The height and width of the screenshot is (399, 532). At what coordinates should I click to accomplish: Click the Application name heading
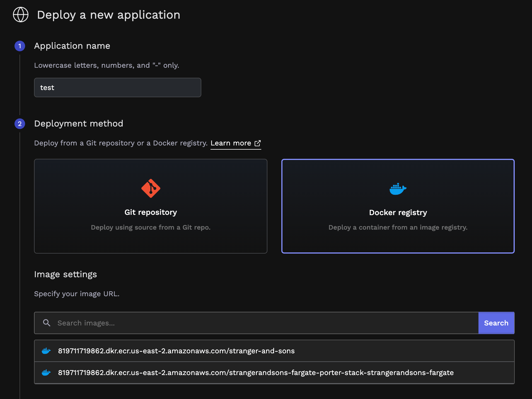point(72,46)
